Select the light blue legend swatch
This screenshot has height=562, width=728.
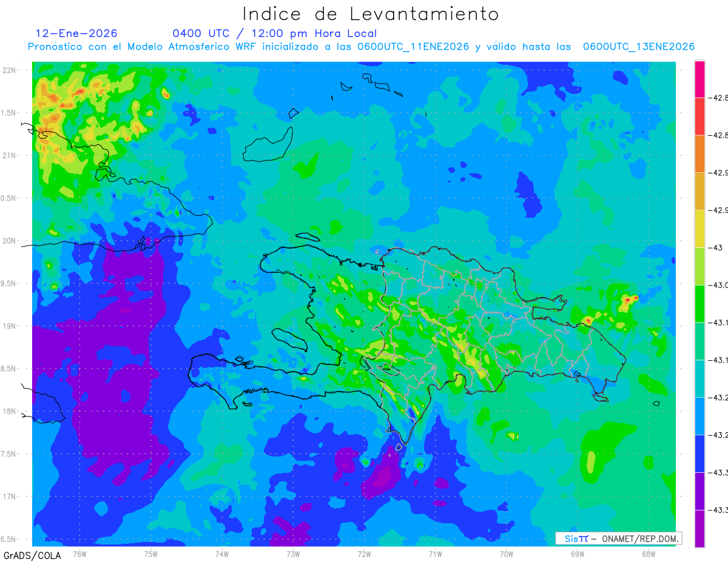[699, 416]
